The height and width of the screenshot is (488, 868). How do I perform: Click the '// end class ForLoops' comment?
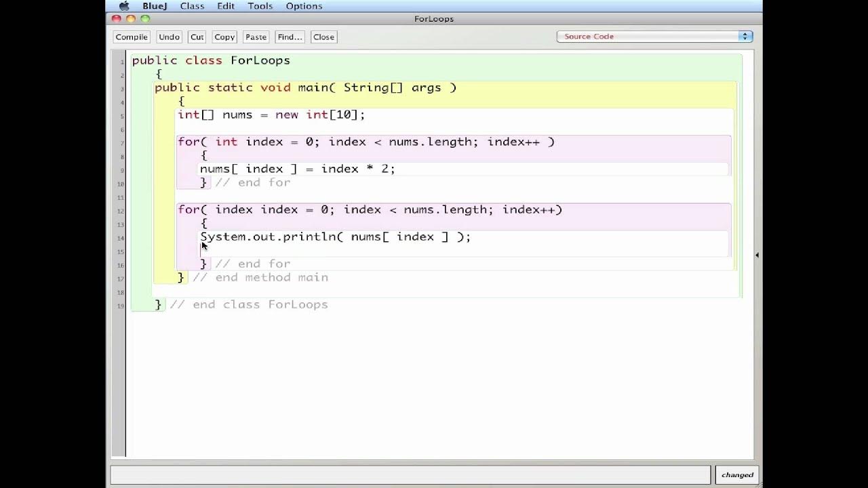pyautogui.click(x=249, y=304)
